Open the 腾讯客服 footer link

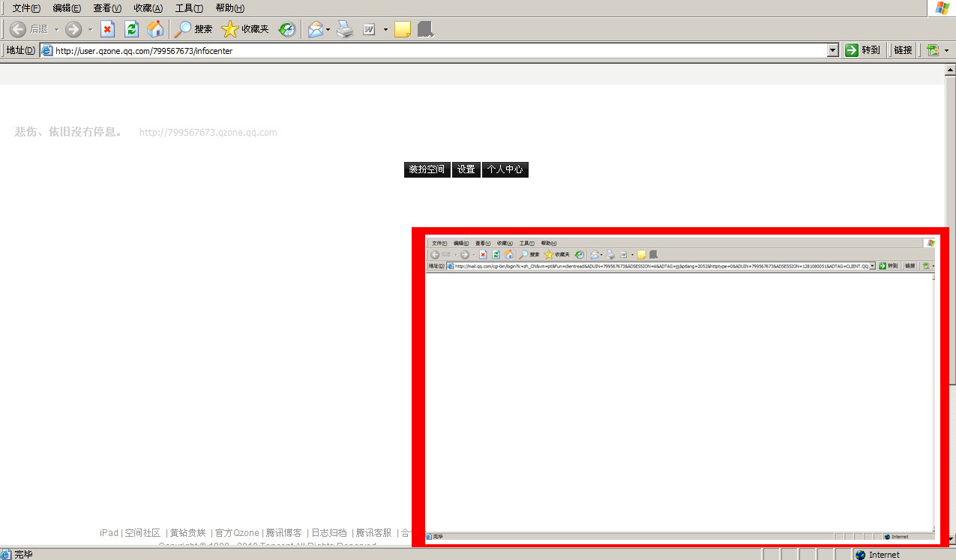pyautogui.click(x=373, y=532)
